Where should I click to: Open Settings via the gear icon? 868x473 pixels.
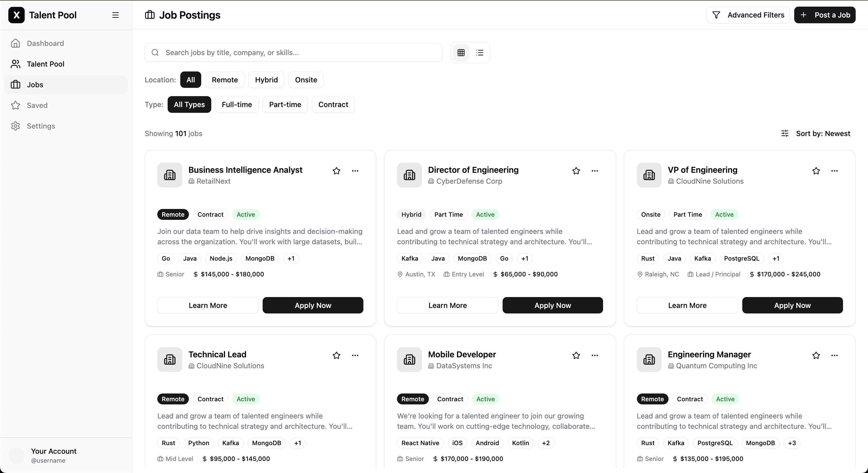(x=15, y=126)
